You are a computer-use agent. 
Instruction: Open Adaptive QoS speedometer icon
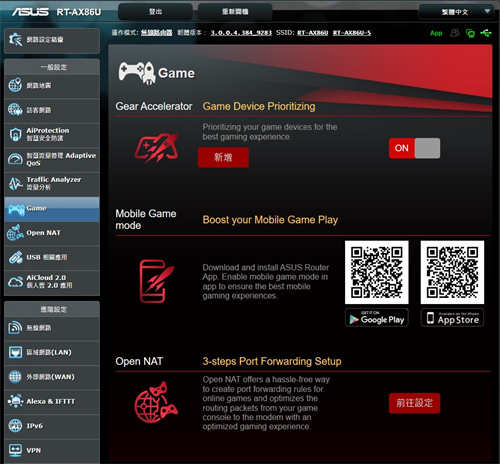pyautogui.click(x=15, y=159)
